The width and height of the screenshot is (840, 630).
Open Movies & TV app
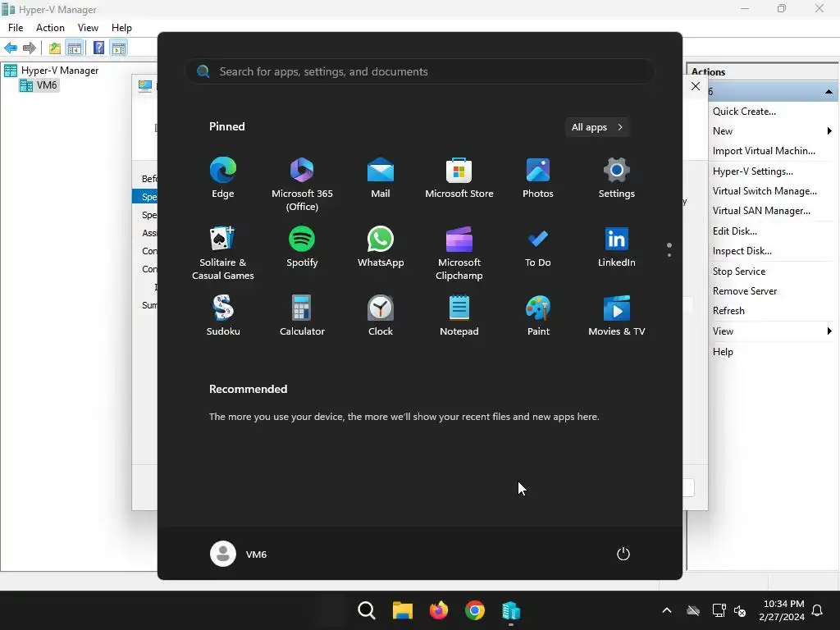coord(617,316)
